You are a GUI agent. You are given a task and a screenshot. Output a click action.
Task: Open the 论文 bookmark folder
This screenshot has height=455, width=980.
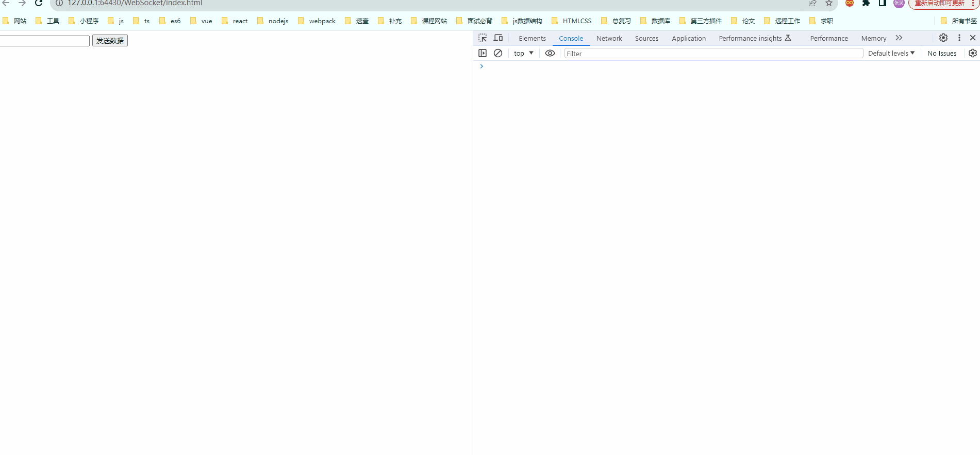coord(743,21)
